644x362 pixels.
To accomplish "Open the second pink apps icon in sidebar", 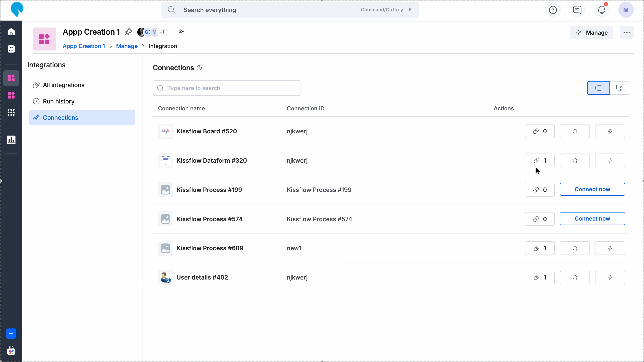I will coord(11,95).
